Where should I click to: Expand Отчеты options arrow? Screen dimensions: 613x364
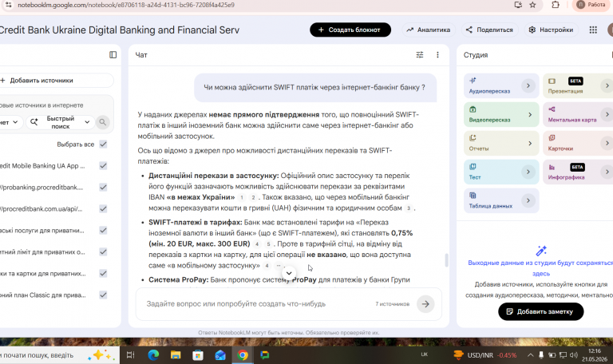pos(530,143)
